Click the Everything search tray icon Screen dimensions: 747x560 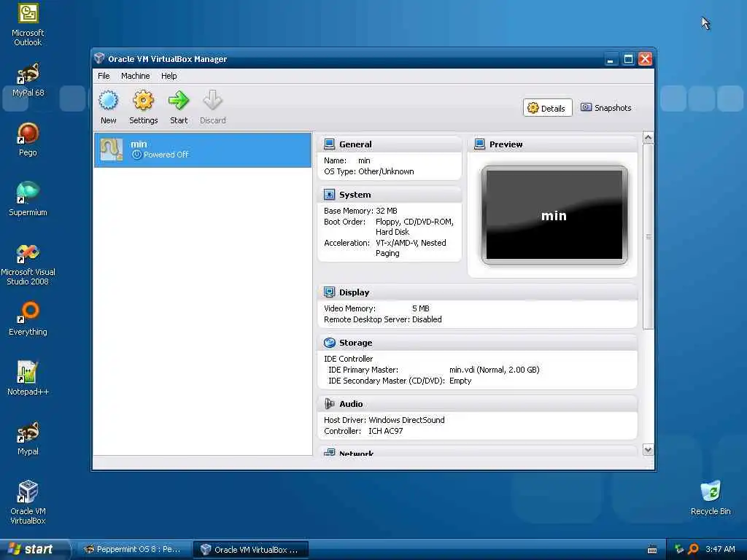tap(693, 549)
